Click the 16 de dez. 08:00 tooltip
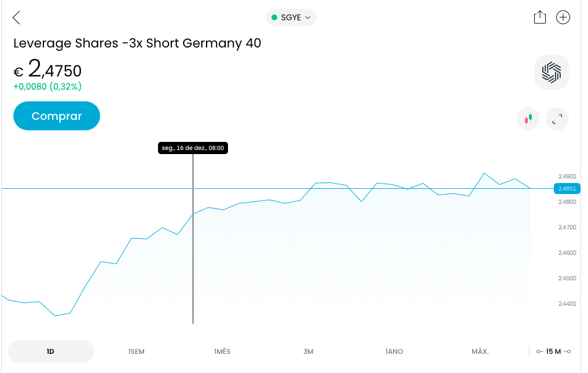The image size is (588, 373). tap(193, 148)
